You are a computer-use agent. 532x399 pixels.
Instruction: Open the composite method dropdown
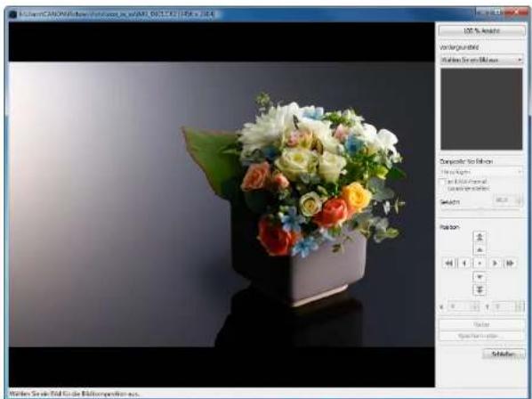[481, 172]
